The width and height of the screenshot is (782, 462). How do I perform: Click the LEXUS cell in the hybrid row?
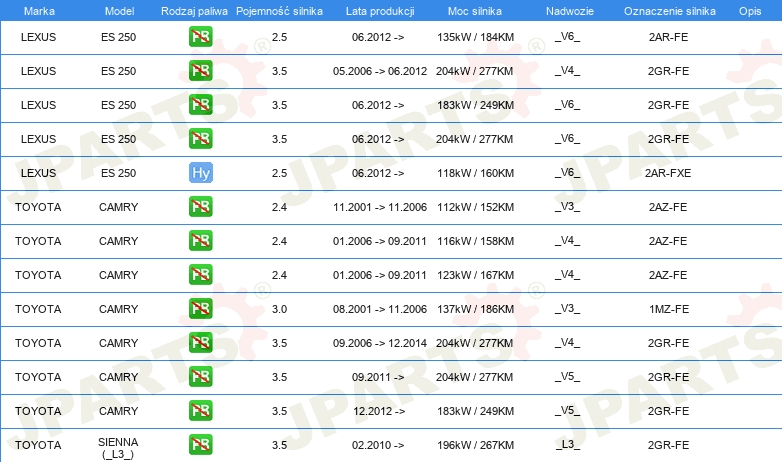click(38, 173)
